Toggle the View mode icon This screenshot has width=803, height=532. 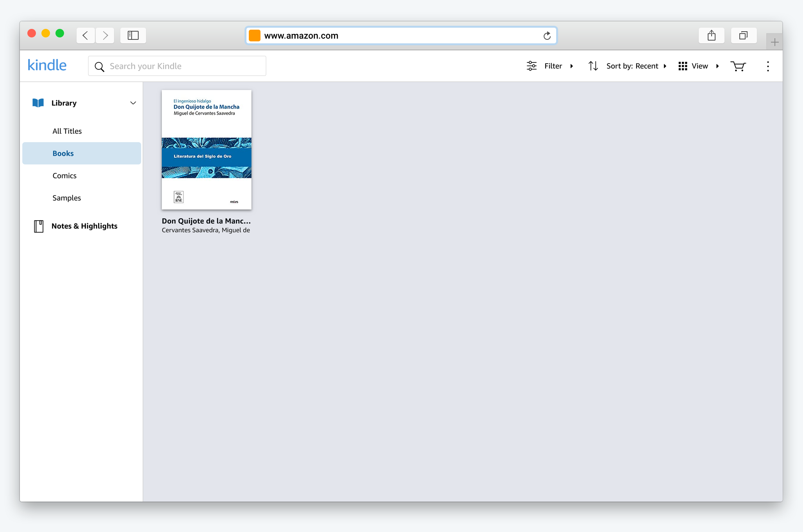682,65
